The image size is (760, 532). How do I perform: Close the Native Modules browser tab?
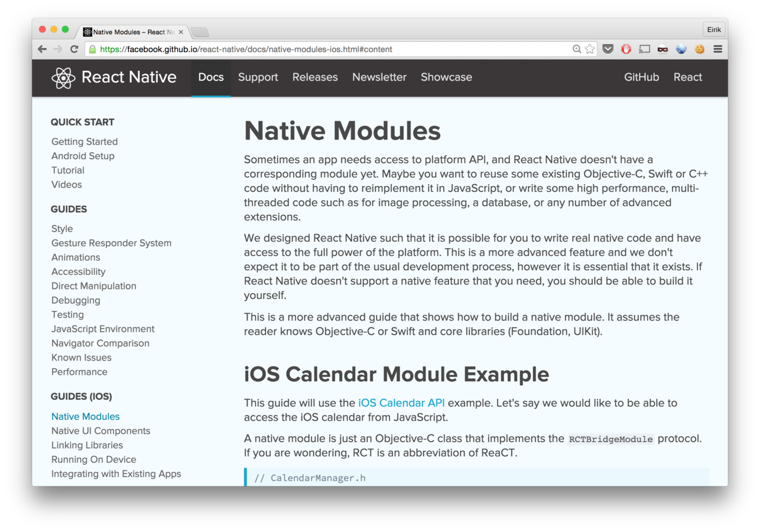(181, 32)
